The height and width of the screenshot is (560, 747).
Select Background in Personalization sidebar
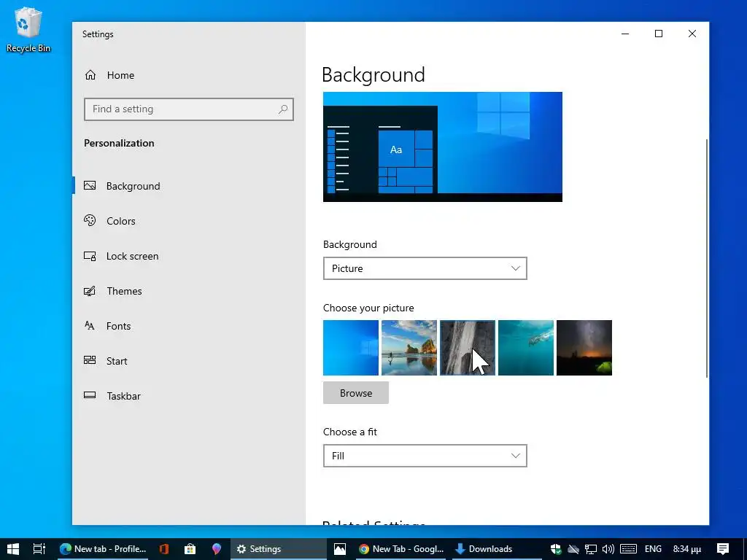point(189,186)
